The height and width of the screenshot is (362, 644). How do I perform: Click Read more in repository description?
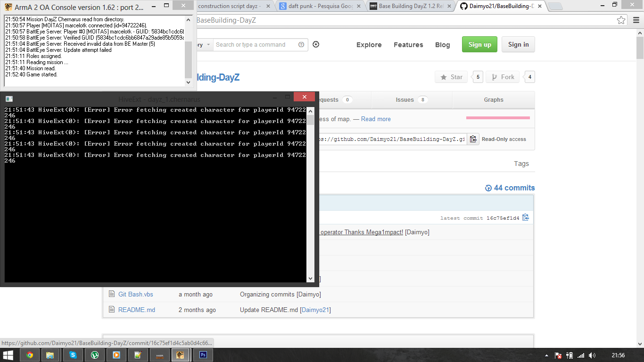(x=376, y=119)
